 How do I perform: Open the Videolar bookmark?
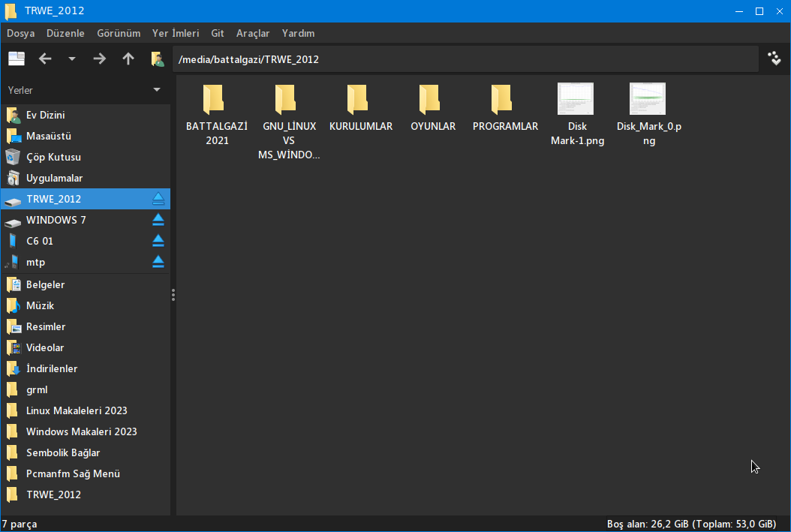86,348
